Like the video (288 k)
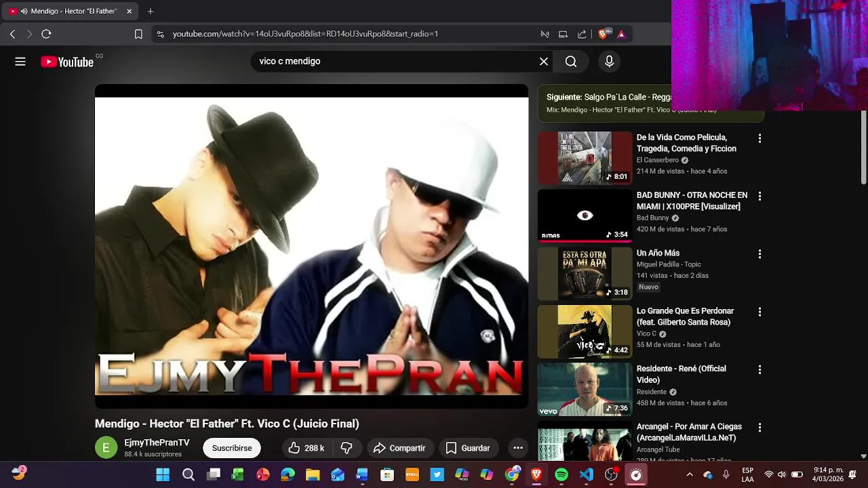 [x=306, y=448]
